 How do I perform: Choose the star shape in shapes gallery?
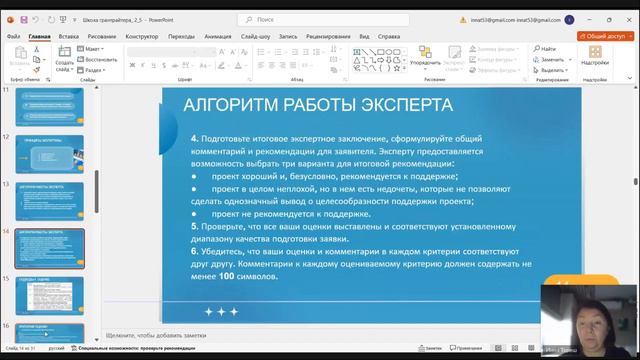point(396,68)
